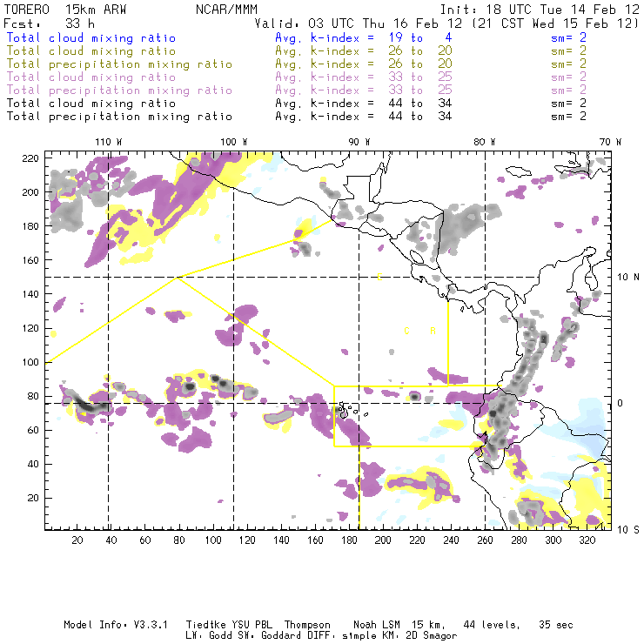Image resolution: width=644 pixels, height=644 pixels.
Task: Click the olive 'Total precipitation mixing ratio' legend line
Action: pyautogui.click(x=119, y=64)
